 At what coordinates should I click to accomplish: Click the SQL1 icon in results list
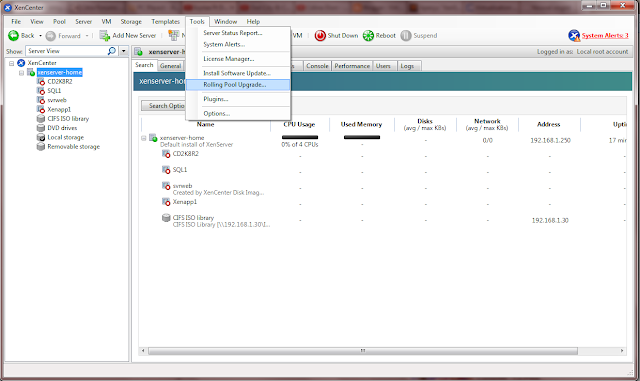tap(166, 170)
